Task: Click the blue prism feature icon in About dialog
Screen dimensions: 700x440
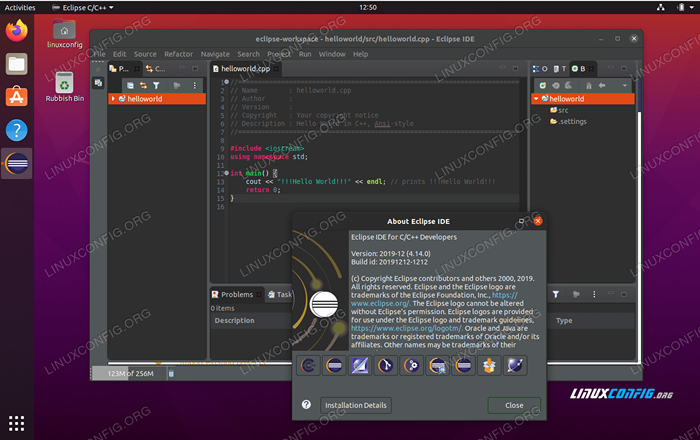Action: click(x=360, y=366)
